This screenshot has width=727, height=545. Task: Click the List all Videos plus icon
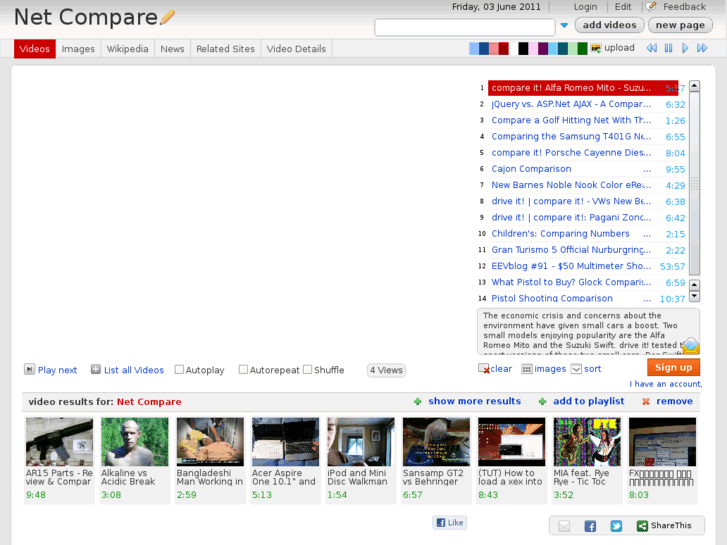click(x=96, y=369)
